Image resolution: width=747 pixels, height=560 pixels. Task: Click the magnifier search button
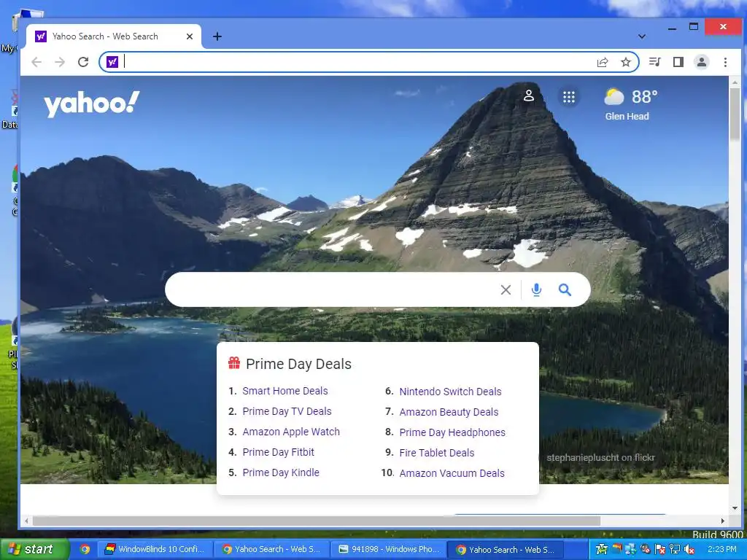click(x=565, y=289)
